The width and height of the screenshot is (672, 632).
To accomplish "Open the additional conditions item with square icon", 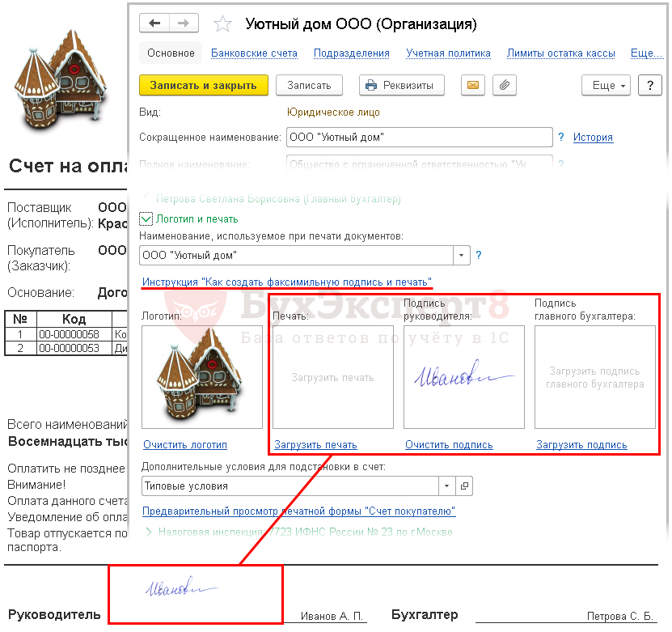I will coord(464,486).
